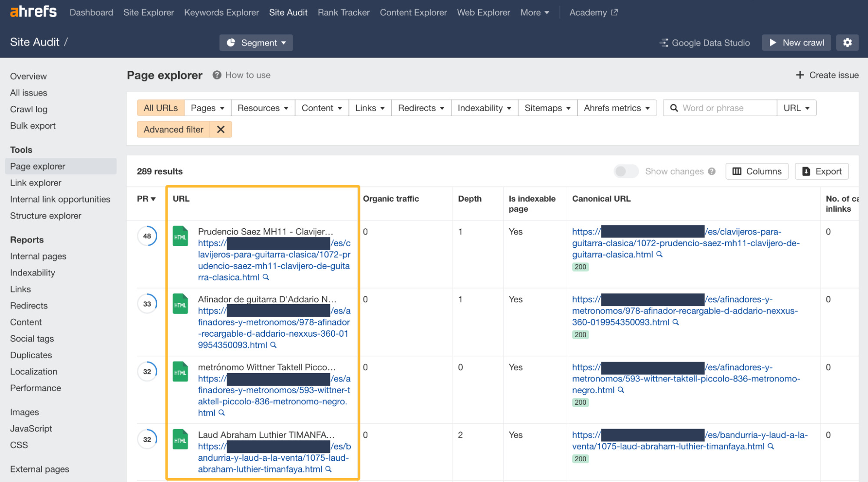Viewport: 868px width, 482px height.
Task: Open the Columns selector
Action: [x=756, y=171]
